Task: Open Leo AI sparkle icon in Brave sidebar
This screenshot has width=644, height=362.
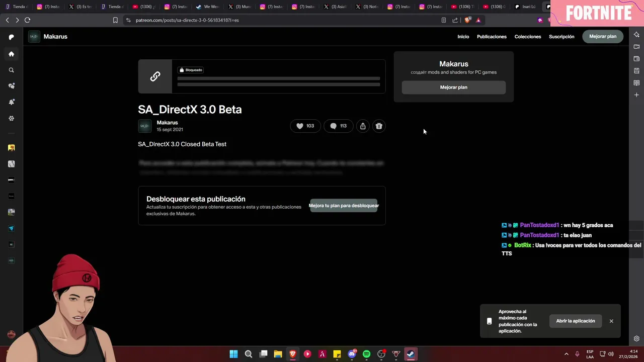Action: coord(636,35)
